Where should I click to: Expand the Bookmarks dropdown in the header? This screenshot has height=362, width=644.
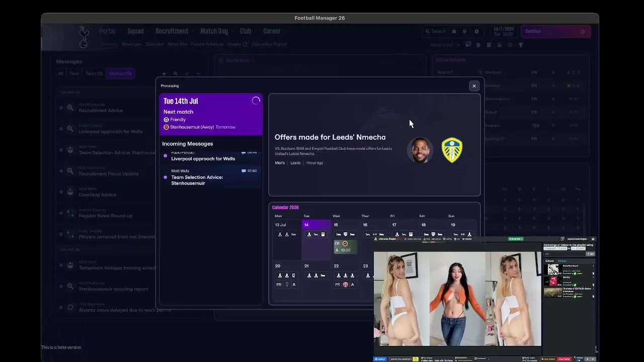point(445,45)
